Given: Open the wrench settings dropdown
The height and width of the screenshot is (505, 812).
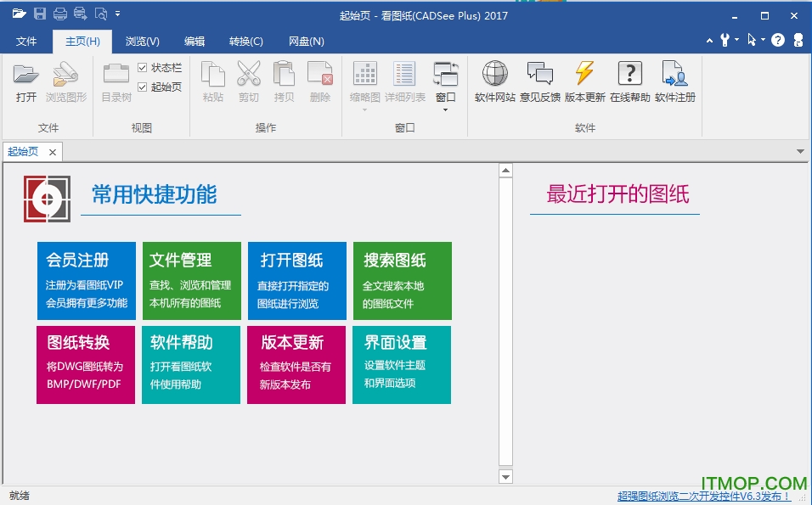Looking at the screenshot, I should click(729, 40).
